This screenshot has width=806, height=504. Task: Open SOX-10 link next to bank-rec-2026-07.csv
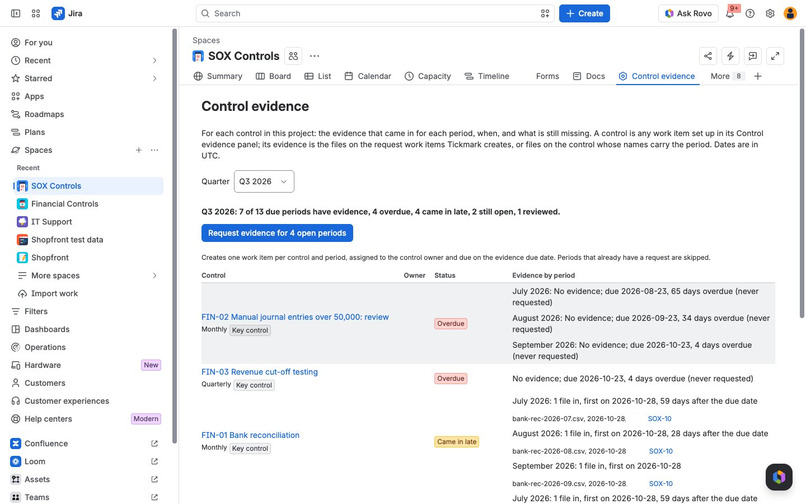[x=660, y=419]
